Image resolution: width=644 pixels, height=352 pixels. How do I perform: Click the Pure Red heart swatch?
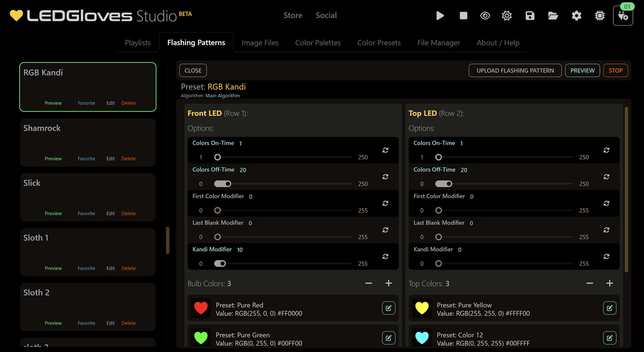tap(201, 308)
